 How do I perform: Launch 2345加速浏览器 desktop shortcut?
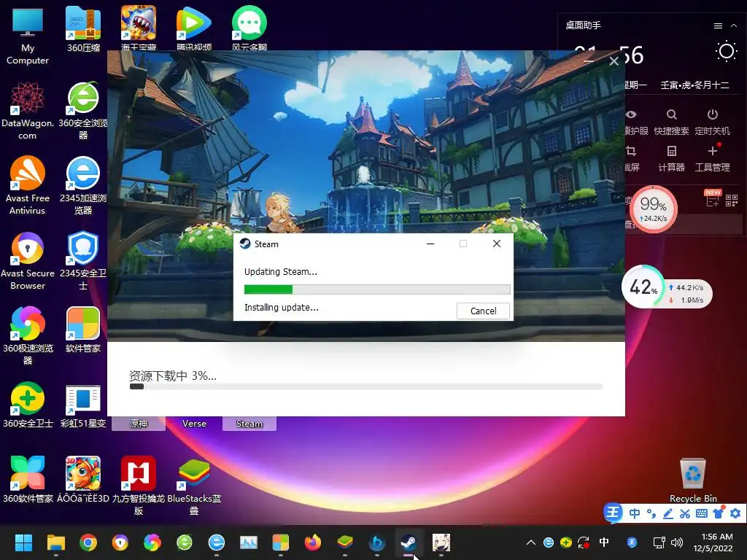pyautogui.click(x=83, y=185)
